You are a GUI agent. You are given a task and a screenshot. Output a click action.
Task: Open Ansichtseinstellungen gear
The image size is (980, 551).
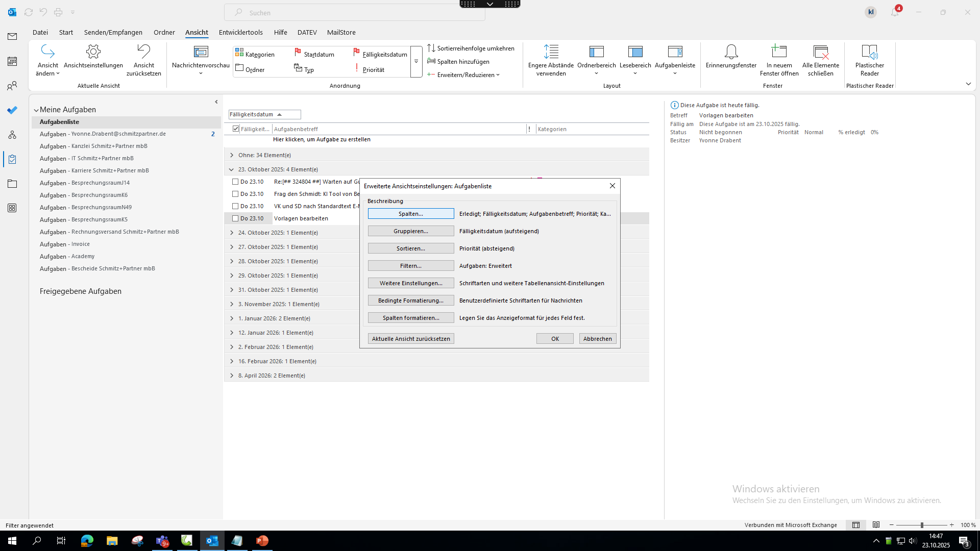[x=93, y=57]
